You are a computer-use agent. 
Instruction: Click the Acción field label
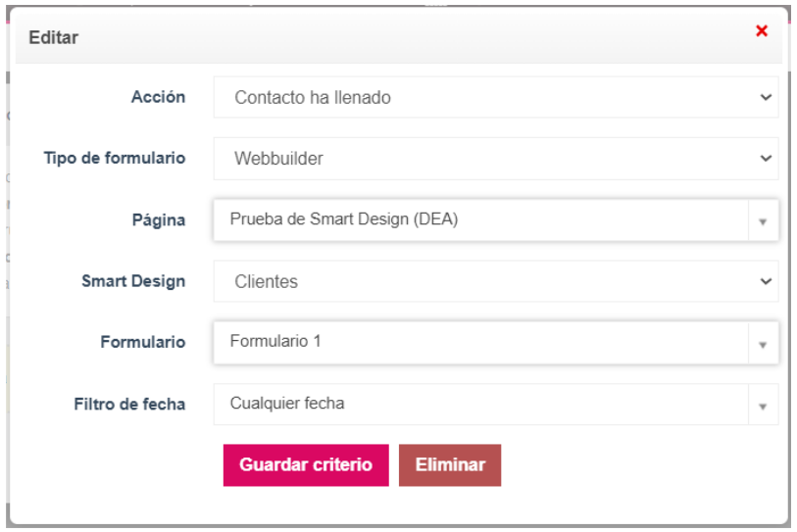pos(158,97)
